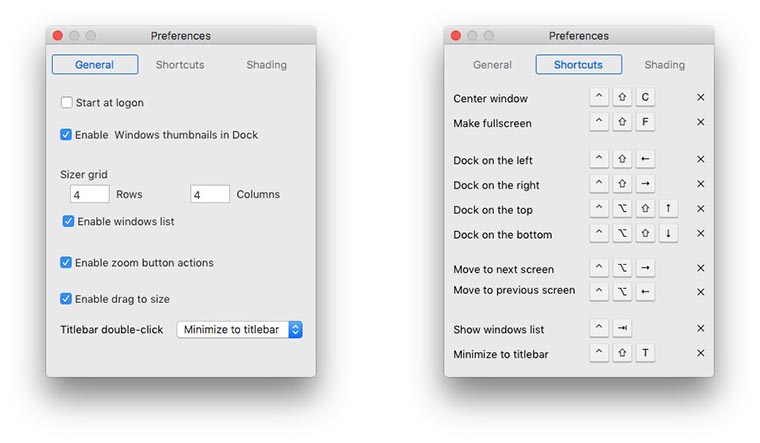Clear the Center window shortcut with X
Screen dimensions: 760x443
coord(700,98)
